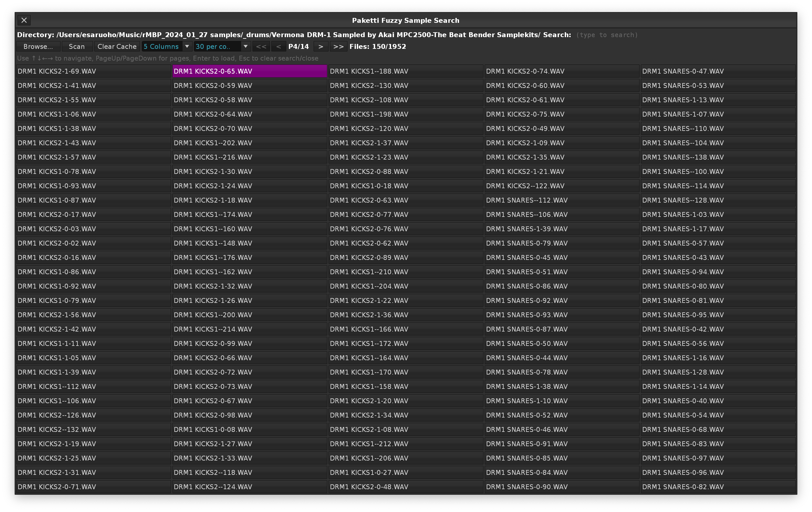Jump to last page with >> button

(x=338, y=47)
